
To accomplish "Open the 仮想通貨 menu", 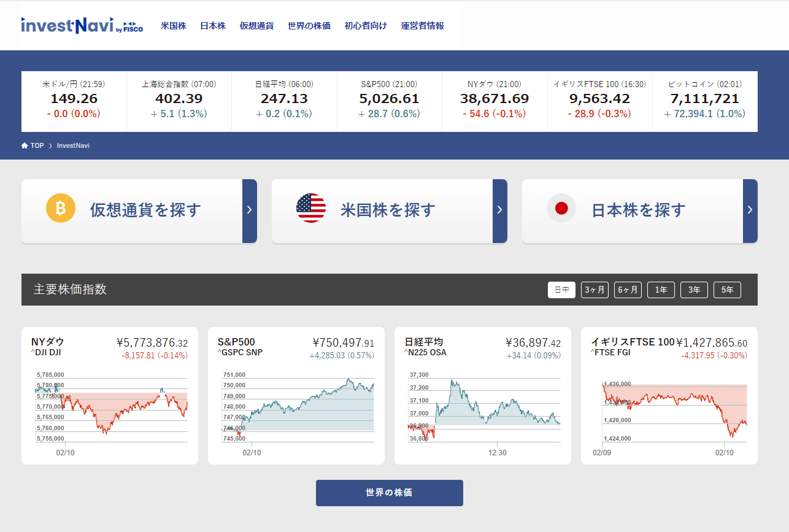I will (256, 26).
